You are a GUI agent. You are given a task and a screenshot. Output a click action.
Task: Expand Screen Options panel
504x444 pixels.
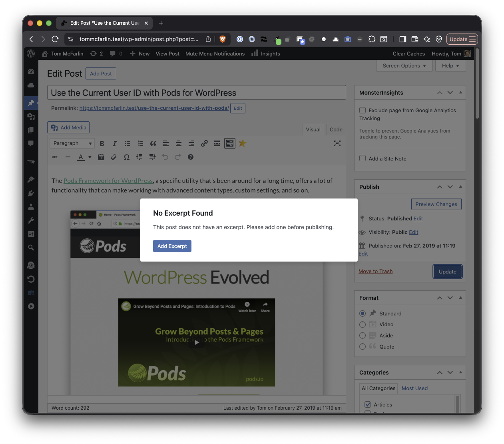pos(404,66)
